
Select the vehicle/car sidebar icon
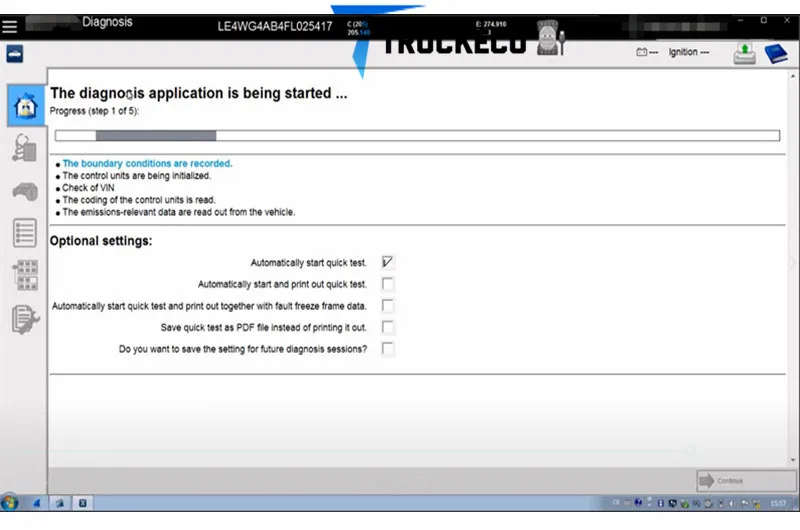(25, 192)
